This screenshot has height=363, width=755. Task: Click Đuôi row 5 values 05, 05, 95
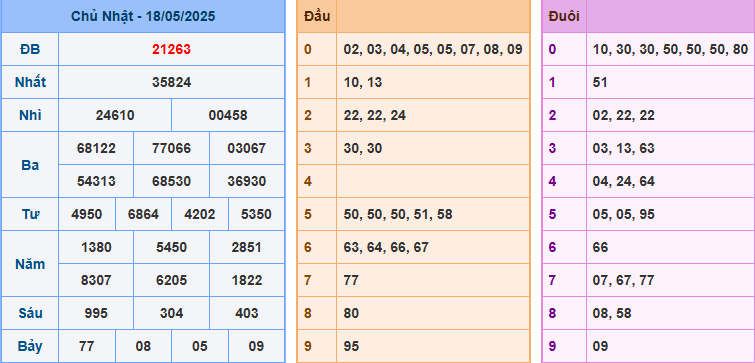[624, 214]
